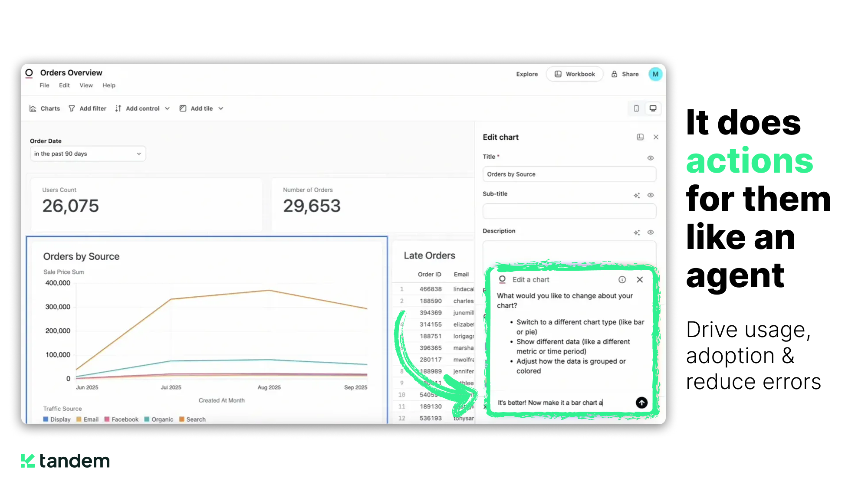Open the View menu
The image size is (868, 488).
86,85
